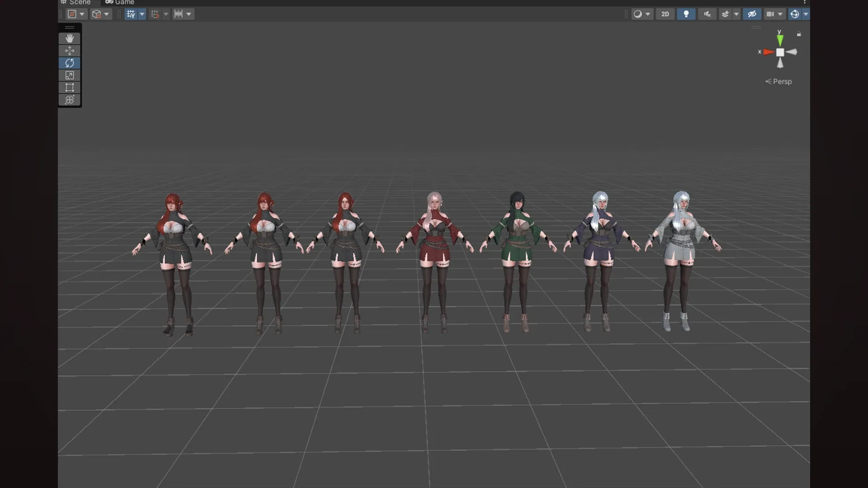Toggle scene lighting lightbulb
Viewport: 868px width, 488px height.
686,14
